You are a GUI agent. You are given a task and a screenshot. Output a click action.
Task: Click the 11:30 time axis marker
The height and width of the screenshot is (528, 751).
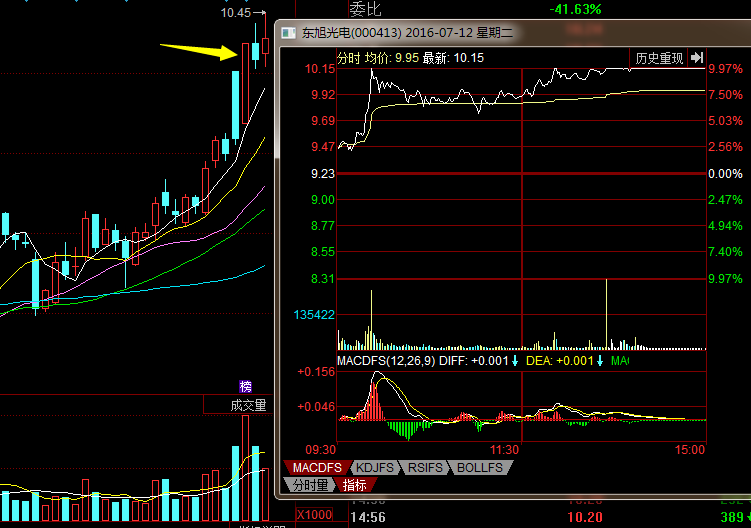click(505, 450)
